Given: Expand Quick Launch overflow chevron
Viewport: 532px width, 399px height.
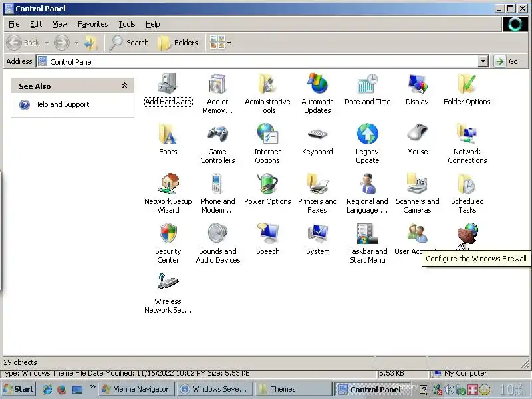Looking at the screenshot, I should 92,387.
